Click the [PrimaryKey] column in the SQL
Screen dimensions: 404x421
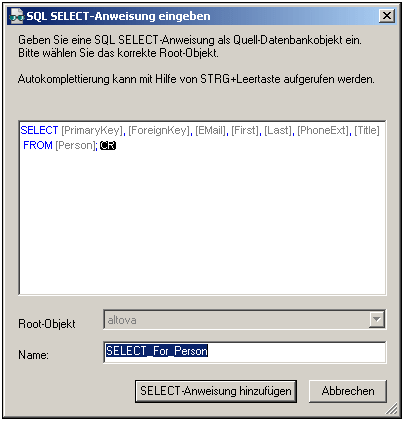(92, 130)
